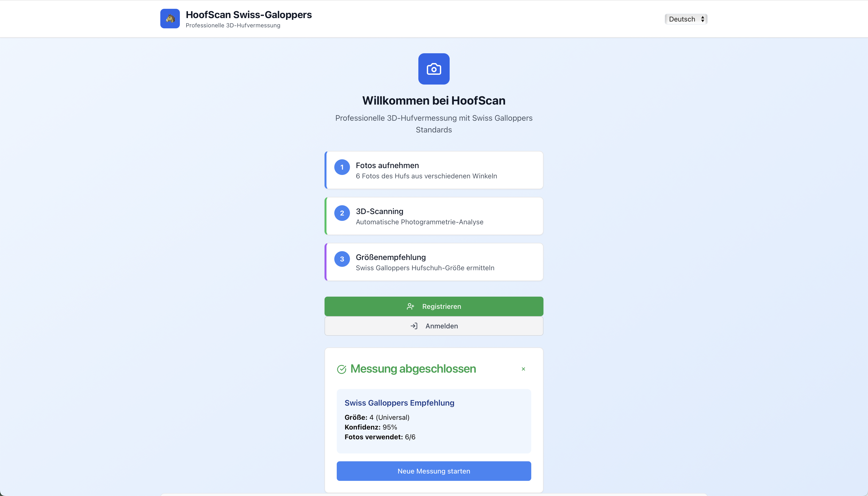Image resolution: width=868 pixels, height=496 pixels.
Task: Click the step 3 number badge
Action: (x=342, y=259)
